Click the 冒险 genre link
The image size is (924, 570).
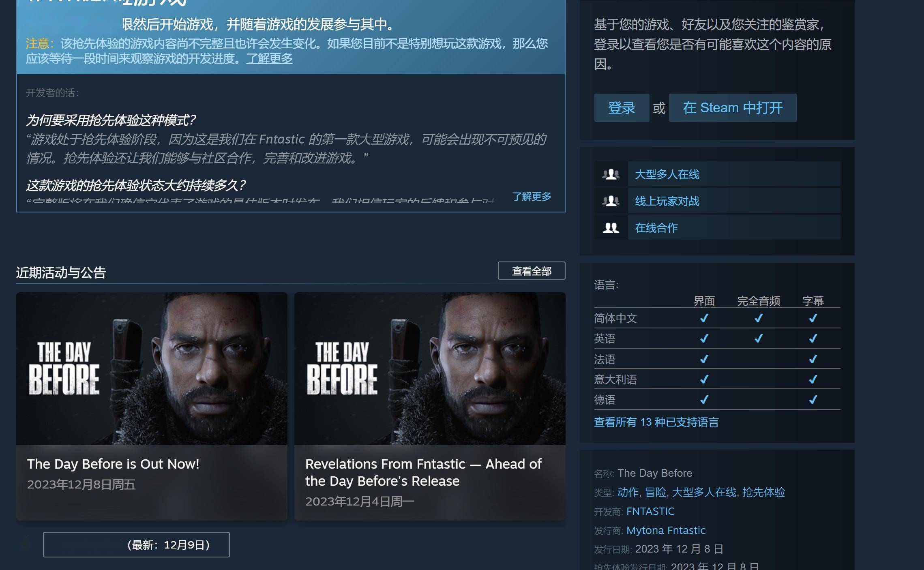point(655,492)
